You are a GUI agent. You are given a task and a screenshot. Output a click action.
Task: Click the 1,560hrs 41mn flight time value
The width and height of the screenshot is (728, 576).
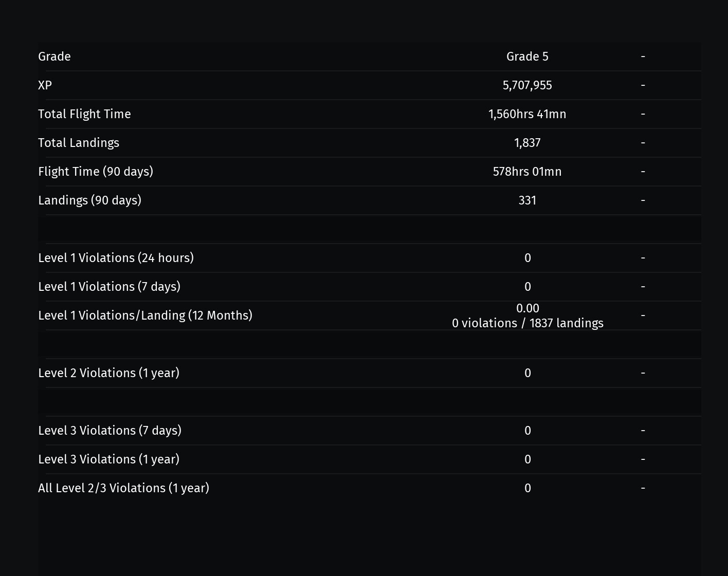527,114
